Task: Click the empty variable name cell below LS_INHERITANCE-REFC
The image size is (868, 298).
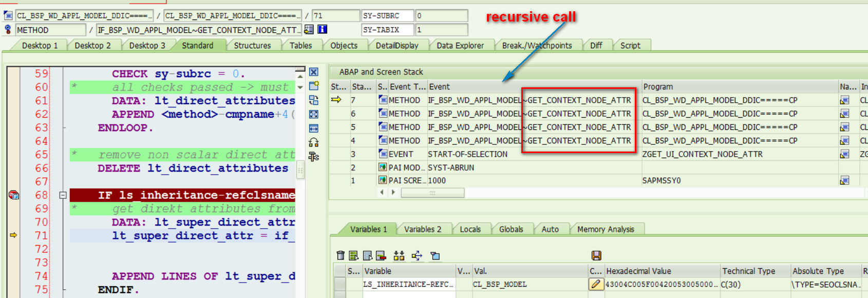Action: coord(409,294)
